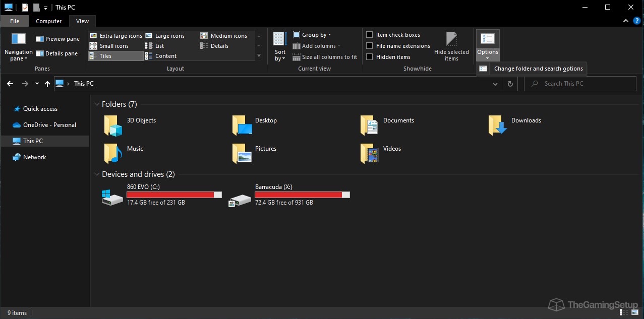Choose the Content layout
644x319 pixels.
[161, 56]
